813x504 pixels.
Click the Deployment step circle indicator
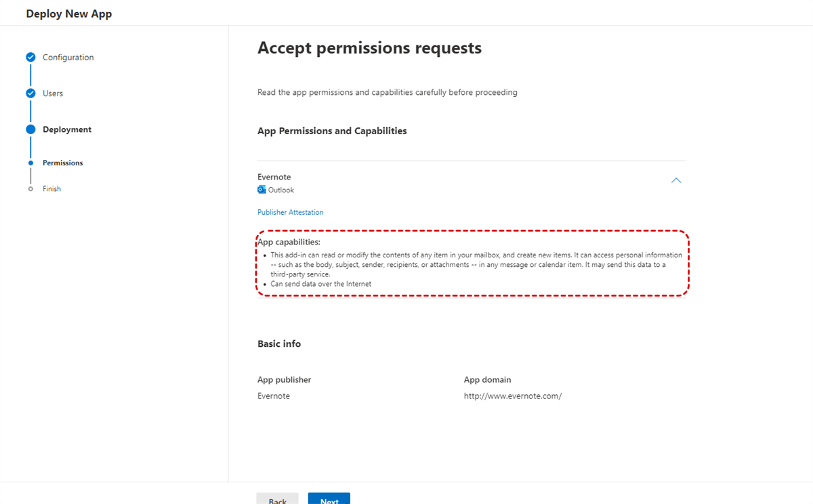(x=30, y=129)
